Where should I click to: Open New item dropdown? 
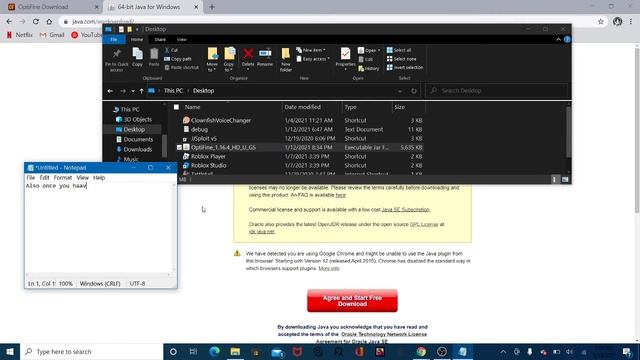(311, 50)
